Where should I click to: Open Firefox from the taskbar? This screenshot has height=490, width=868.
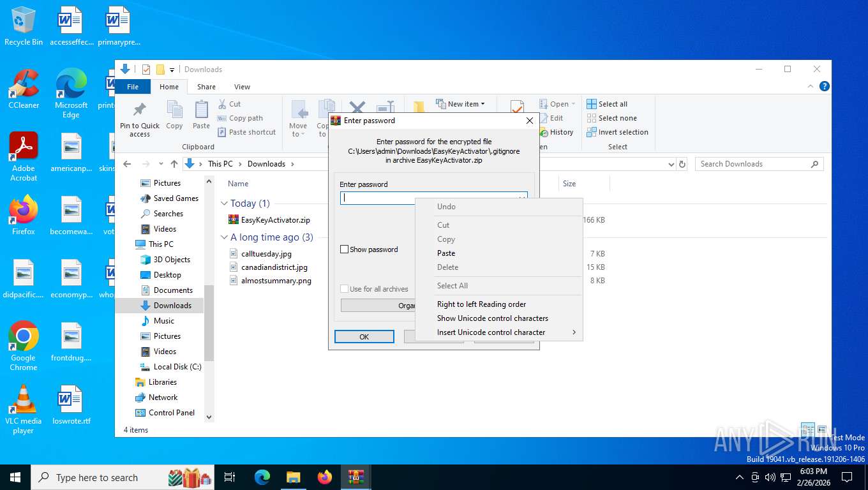[x=325, y=477]
